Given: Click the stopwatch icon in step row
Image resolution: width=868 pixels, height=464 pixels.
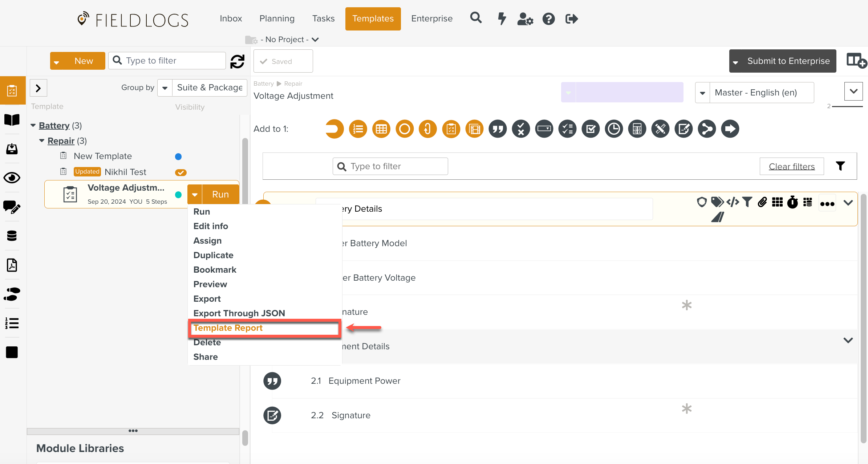Looking at the screenshot, I should 792,202.
